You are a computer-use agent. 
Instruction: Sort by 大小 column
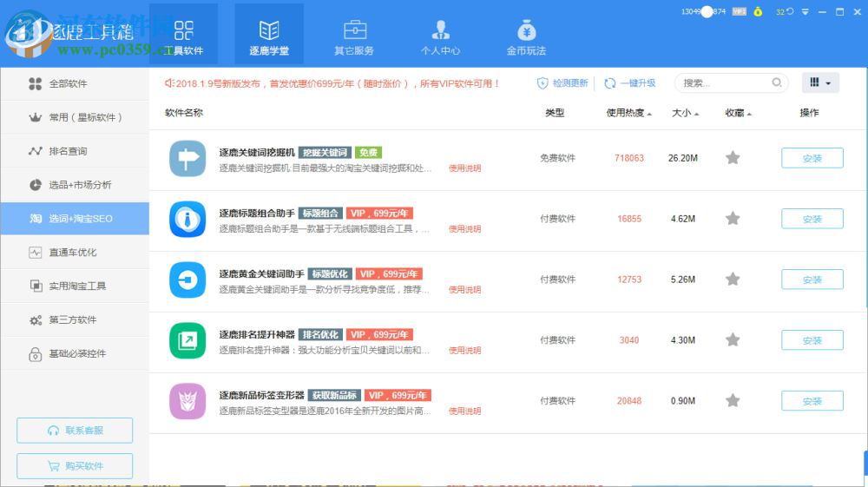coord(685,113)
